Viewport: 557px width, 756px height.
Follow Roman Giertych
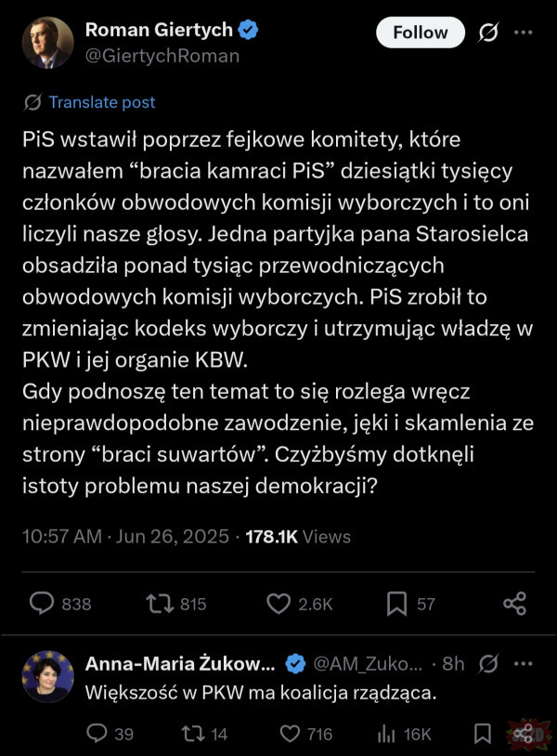tap(419, 33)
